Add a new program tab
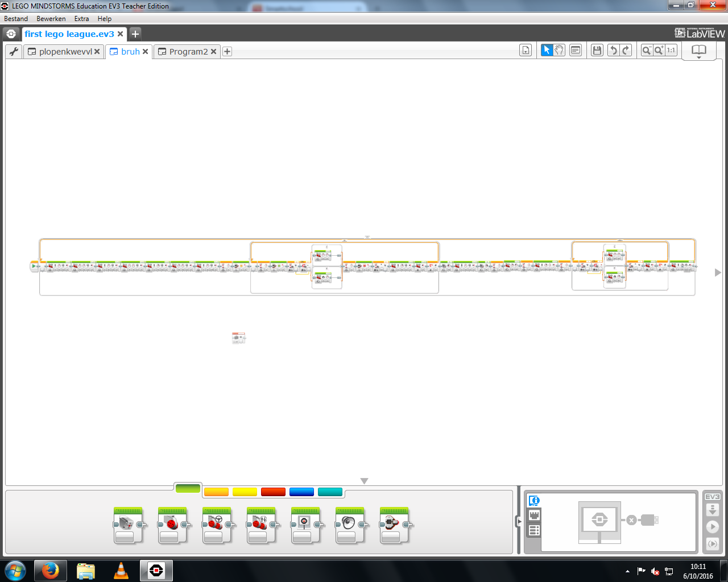728x582 pixels. 227,52
